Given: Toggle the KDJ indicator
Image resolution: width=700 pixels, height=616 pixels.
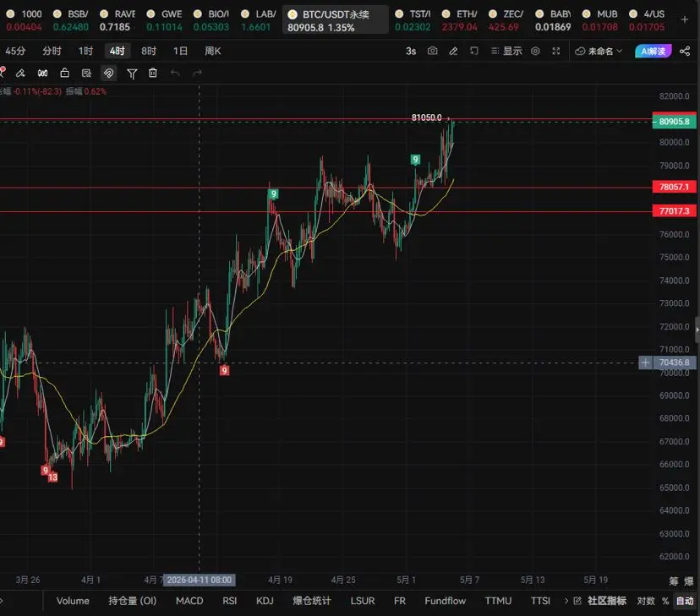Looking at the screenshot, I should pos(265,601).
